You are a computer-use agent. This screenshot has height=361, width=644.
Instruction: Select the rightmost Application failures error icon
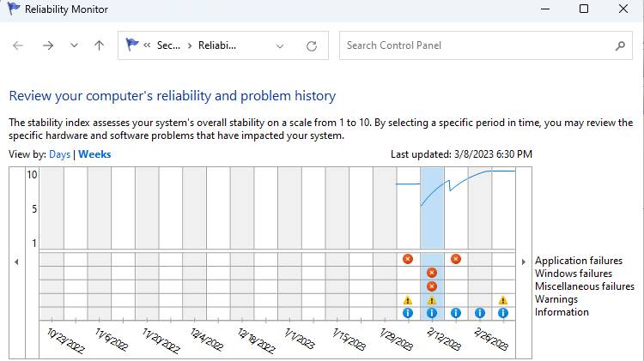[456, 259]
